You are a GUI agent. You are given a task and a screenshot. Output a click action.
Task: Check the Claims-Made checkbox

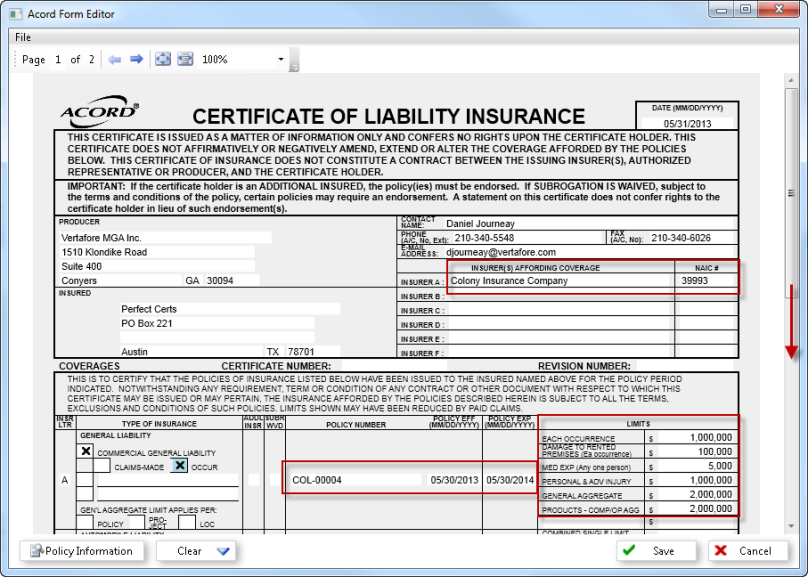[102, 466]
